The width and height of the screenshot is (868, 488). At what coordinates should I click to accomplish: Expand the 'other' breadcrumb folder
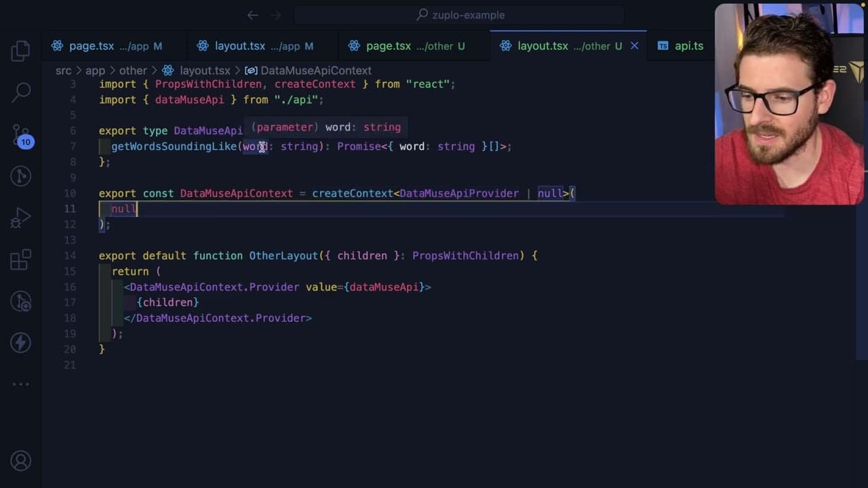coord(133,70)
